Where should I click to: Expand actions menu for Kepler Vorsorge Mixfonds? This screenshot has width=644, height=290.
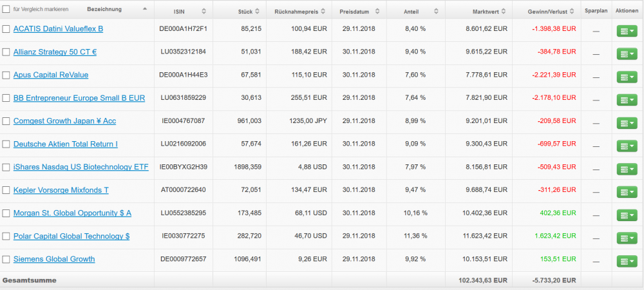coord(627,192)
